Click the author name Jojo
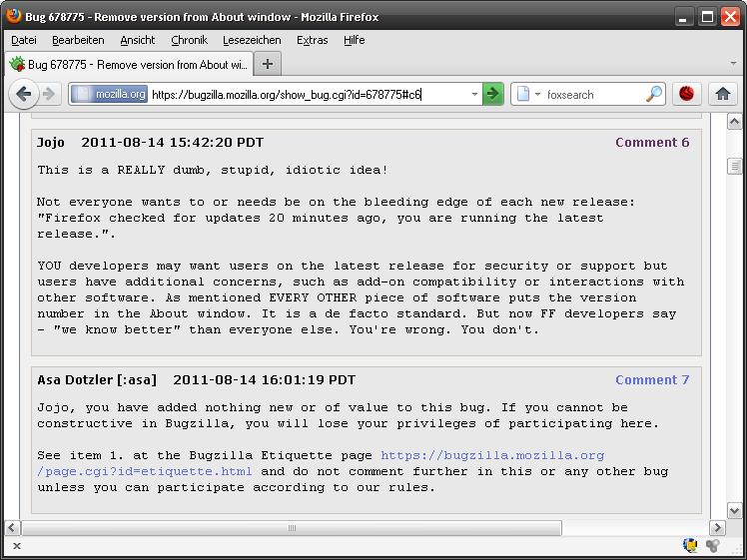Viewport: 747px width, 560px height. 51,143
